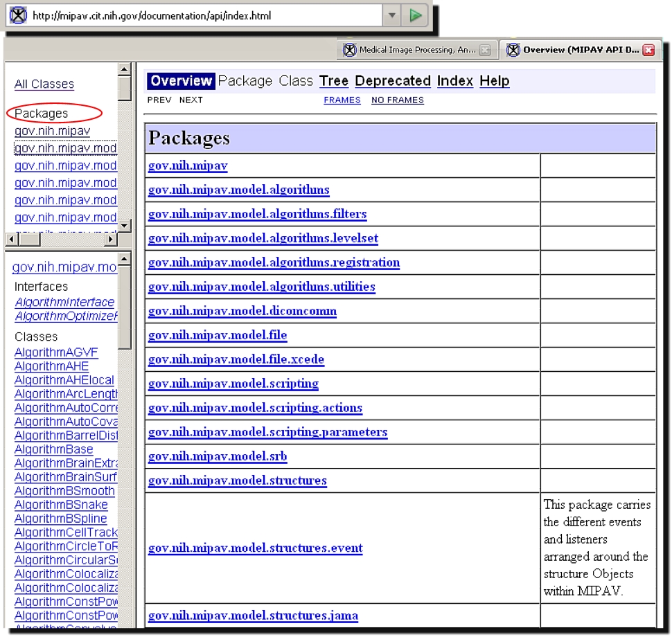Viewport: 672px width, 637px height.
Task: Open the Index navigation link
Action: click(x=454, y=81)
